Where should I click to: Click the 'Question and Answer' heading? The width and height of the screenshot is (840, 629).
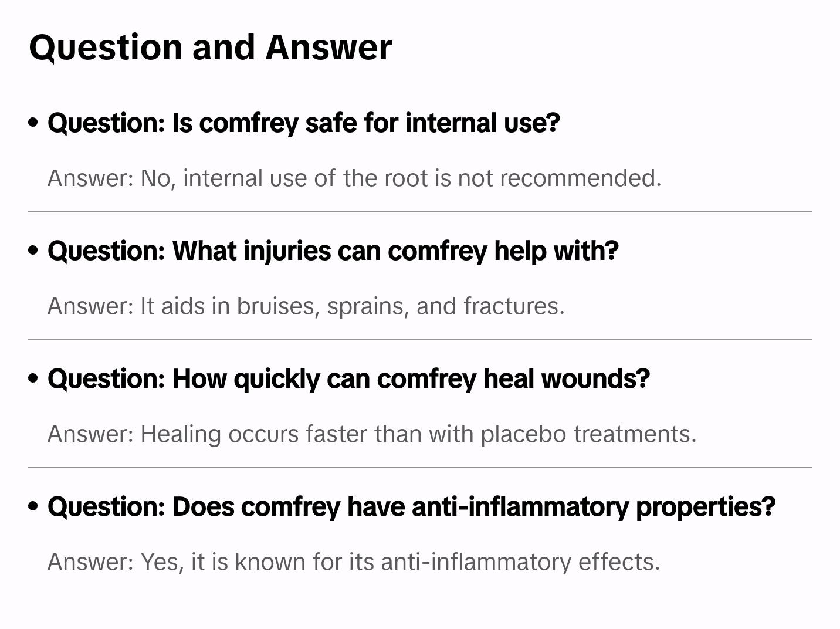(211, 48)
